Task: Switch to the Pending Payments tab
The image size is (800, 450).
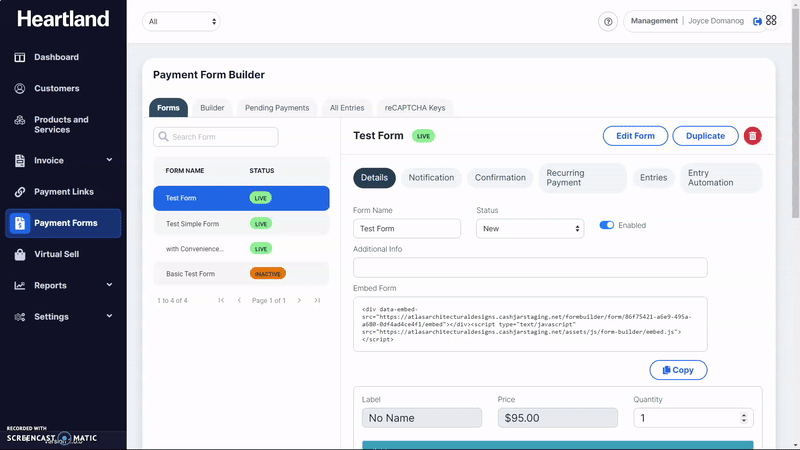Action: coord(276,107)
